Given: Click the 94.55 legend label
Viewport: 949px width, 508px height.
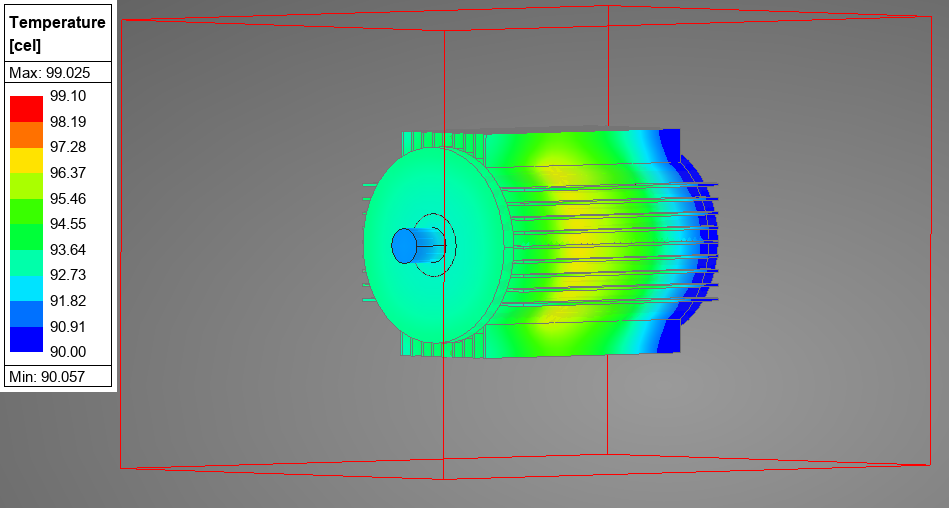Looking at the screenshot, I should (68, 224).
